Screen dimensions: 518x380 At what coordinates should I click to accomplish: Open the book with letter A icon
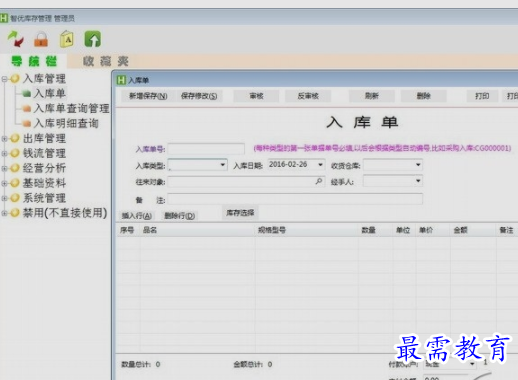67,39
